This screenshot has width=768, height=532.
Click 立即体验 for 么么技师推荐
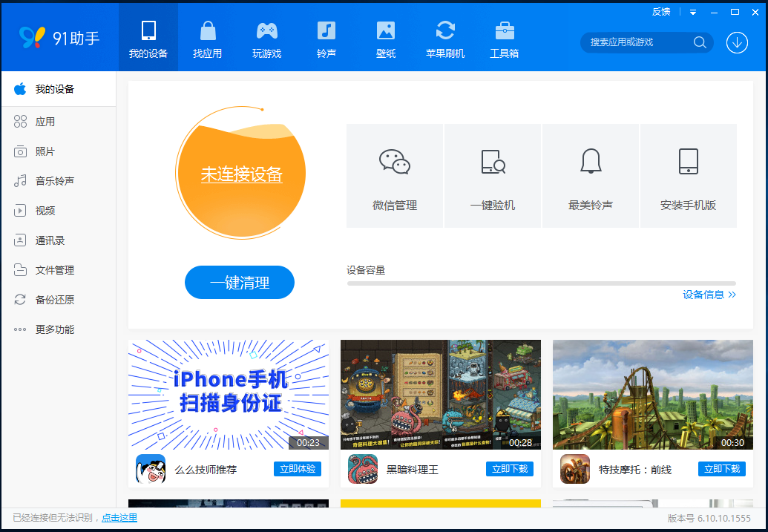(298, 469)
